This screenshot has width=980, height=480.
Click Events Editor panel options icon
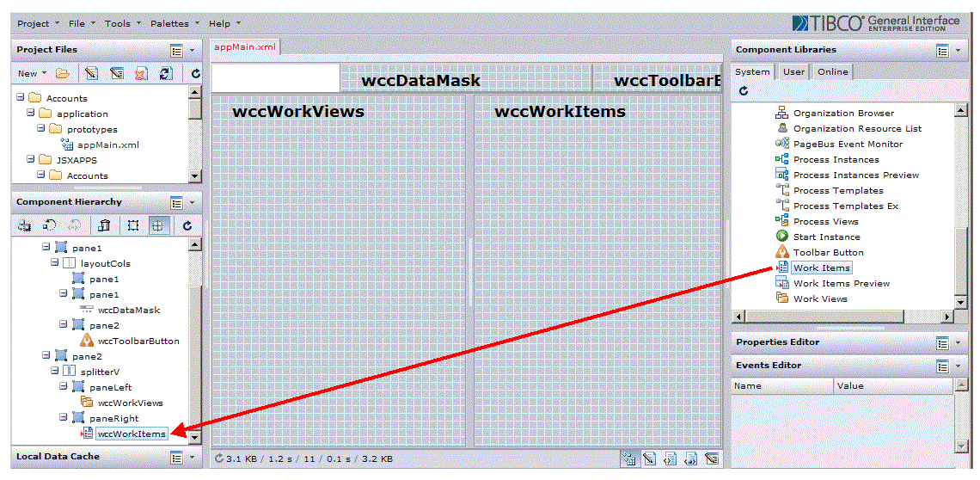(943, 366)
